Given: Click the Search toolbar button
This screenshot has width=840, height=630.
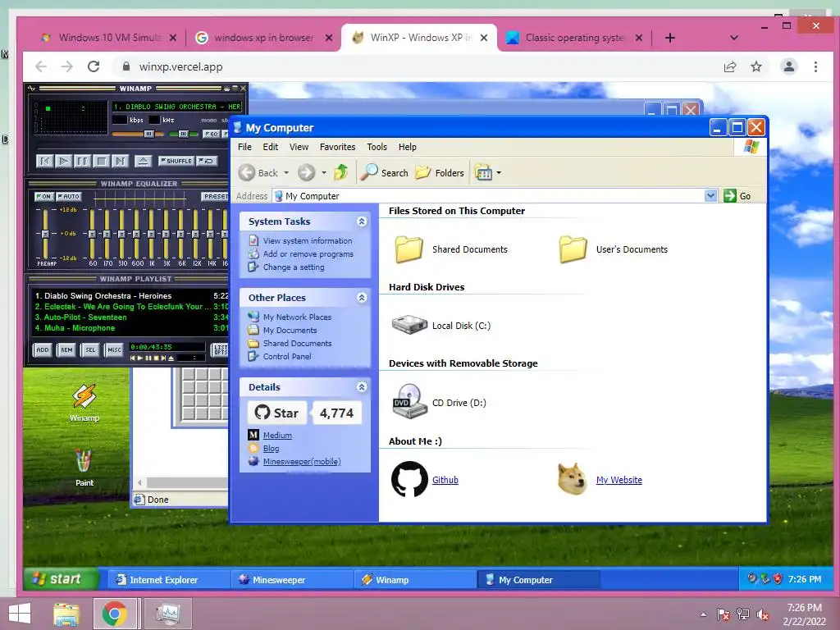Looking at the screenshot, I should (x=384, y=172).
